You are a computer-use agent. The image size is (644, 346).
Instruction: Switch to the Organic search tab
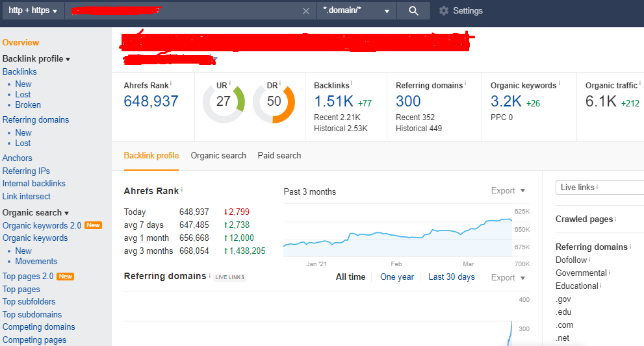pyautogui.click(x=218, y=156)
